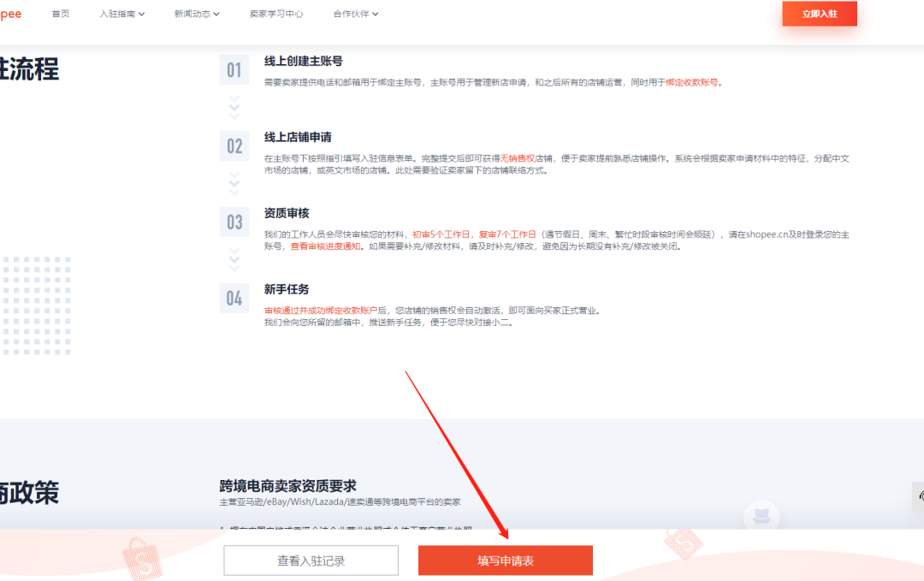Image resolution: width=924 pixels, height=581 pixels.
Task: Expand the 新闻动态 dropdown
Action: click(x=196, y=14)
